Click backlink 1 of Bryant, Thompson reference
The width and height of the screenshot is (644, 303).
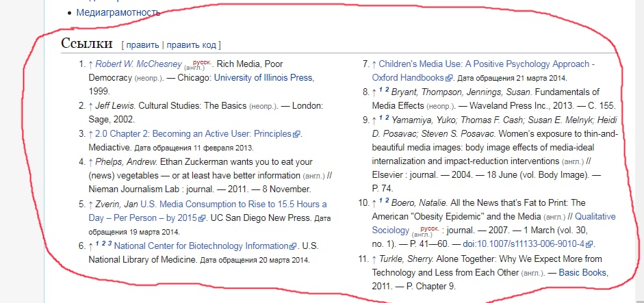click(x=381, y=90)
